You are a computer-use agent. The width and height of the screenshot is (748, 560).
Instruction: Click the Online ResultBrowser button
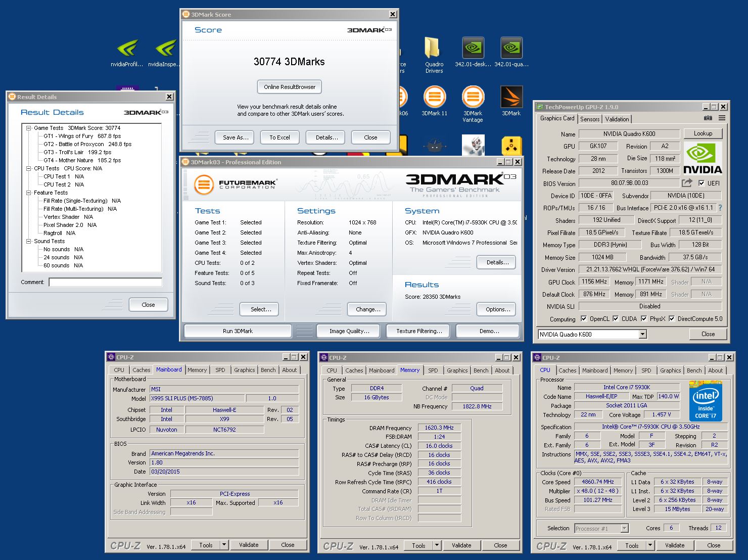pos(290,87)
